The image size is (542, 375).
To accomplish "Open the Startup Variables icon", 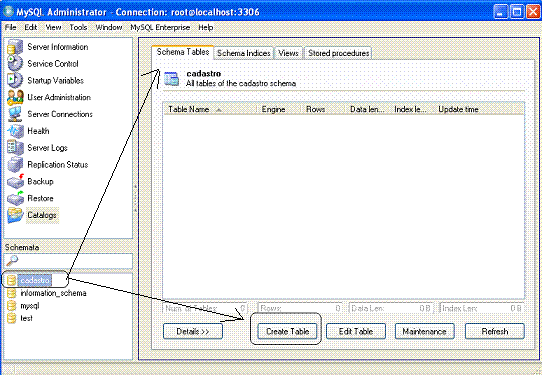I will 15,81.
